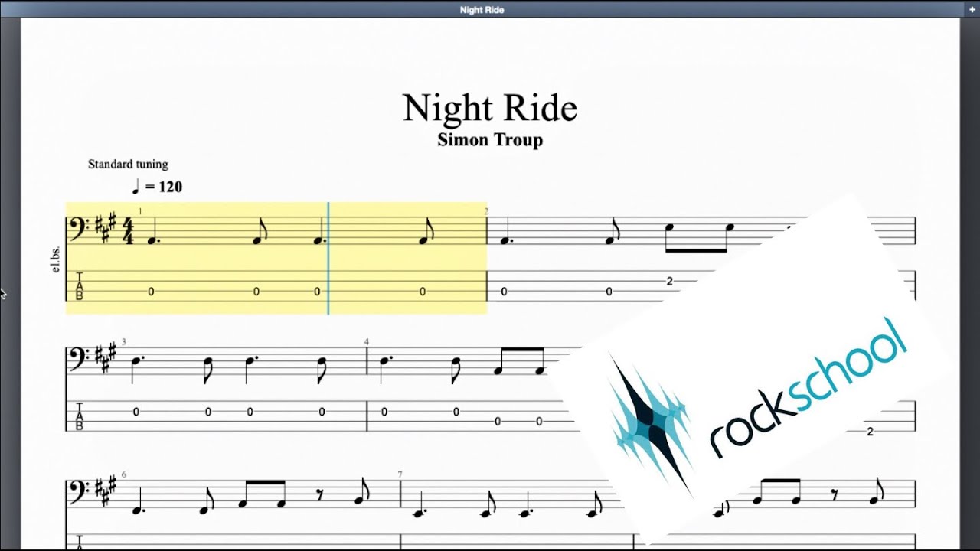
Task: Click measure number 7
Action: 400,475
